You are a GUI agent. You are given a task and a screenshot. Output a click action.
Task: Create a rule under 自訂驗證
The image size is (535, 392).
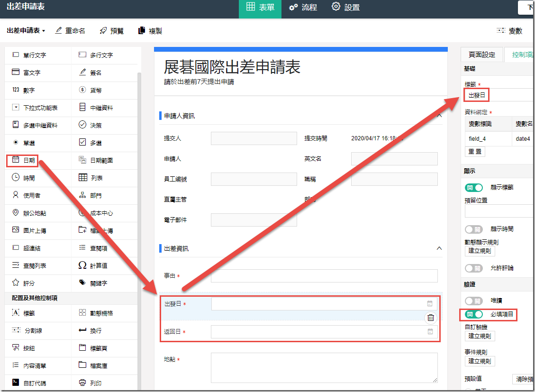pos(480,336)
